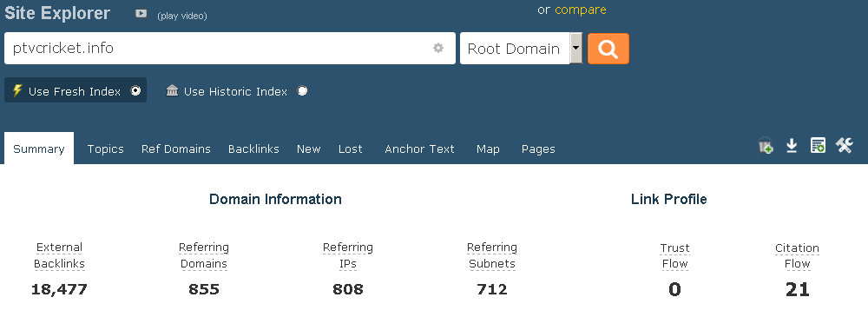Switch to the Anchor Text tab
The image size is (868, 317).
pyautogui.click(x=419, y=149)
